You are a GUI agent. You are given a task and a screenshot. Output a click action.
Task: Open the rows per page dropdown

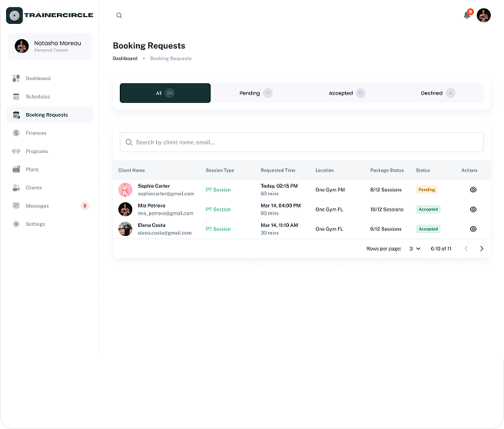(415, 248)
